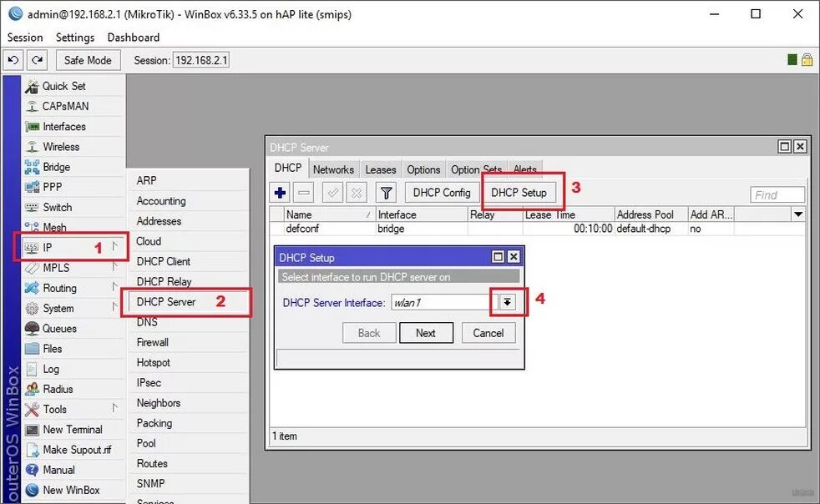Open Wireless in the sidebar

(x=73, y=147)
